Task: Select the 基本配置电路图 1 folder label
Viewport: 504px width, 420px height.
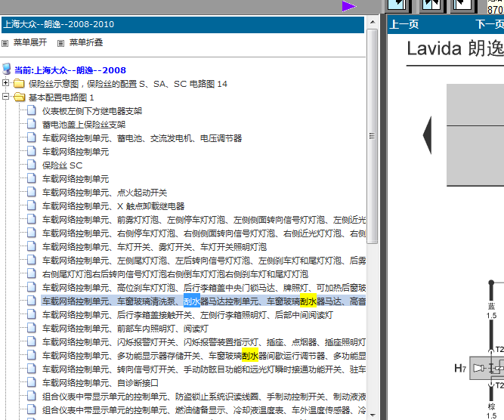Action: (61, 97)
